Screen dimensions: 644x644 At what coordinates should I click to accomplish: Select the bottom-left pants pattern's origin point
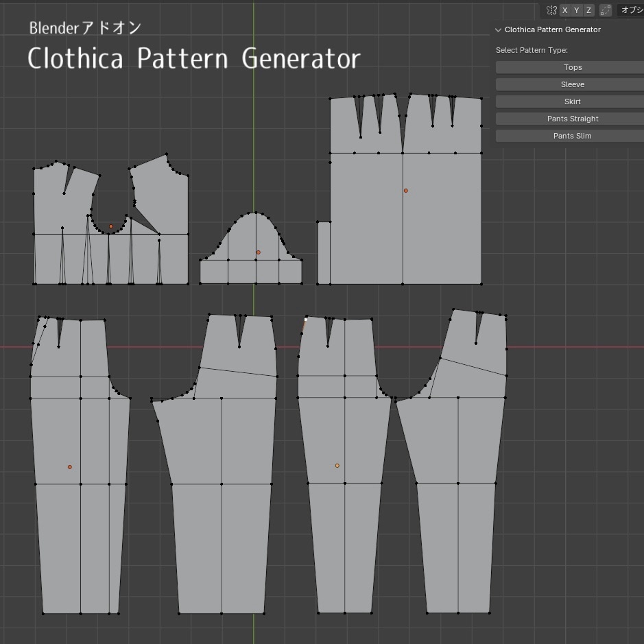[x=70, y=467]
